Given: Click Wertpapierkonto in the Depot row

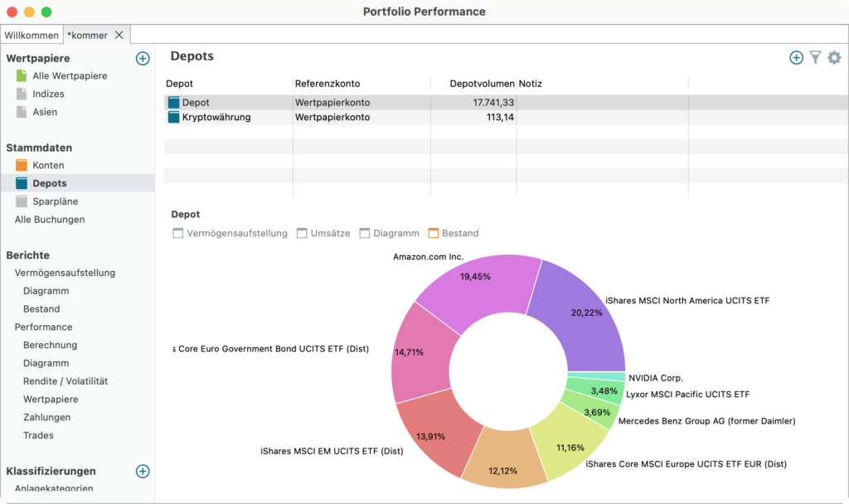Looking at the screenshot, I should pyautogui.click(x=332, y=102).
